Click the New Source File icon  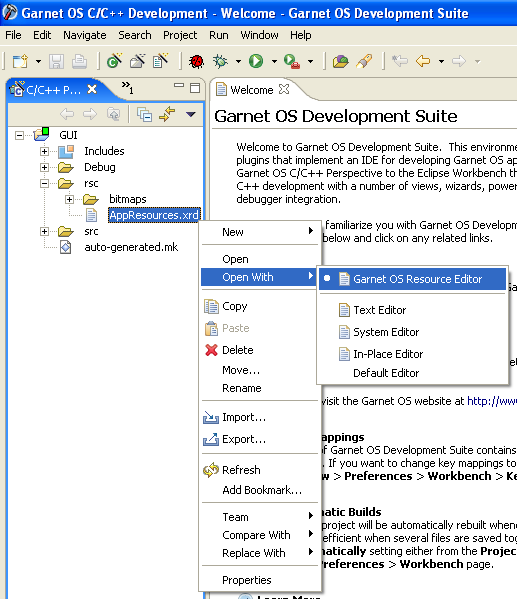pyautogui.click(x=160, y=61)
